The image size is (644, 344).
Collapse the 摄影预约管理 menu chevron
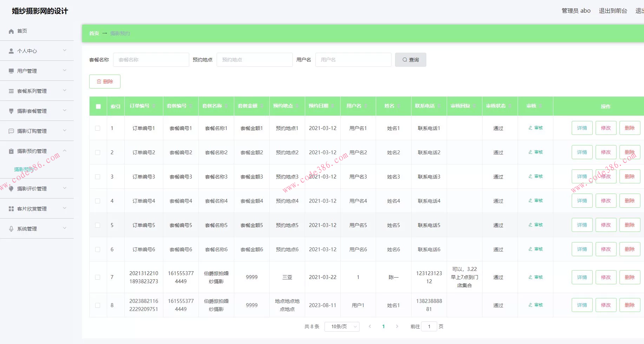[x=65, y=151]
